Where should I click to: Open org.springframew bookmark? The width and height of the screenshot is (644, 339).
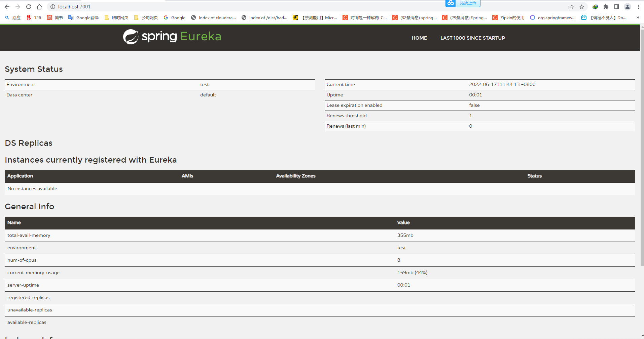coord(553,17)
